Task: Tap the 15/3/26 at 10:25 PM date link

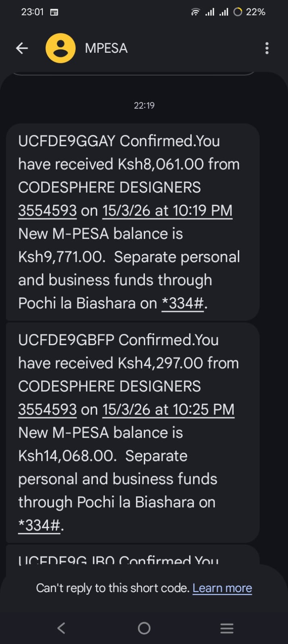Action: point(168,410)
